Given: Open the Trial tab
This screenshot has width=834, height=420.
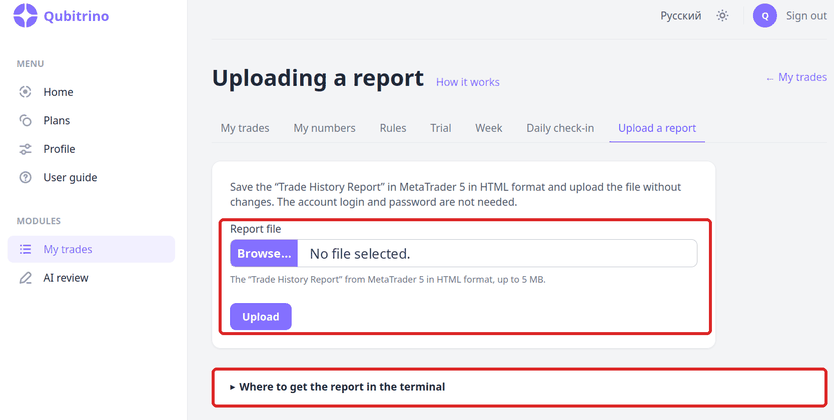Looking at the screenshot, I should [x=440, y=128].
